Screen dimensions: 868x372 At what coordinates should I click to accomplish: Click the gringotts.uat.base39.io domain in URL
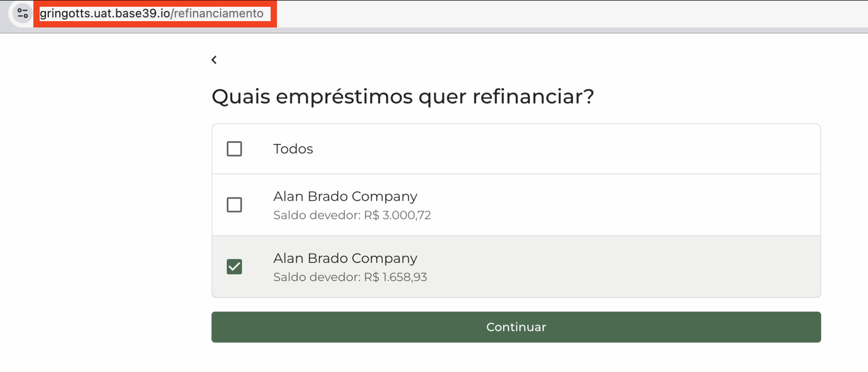pos(105,14)
